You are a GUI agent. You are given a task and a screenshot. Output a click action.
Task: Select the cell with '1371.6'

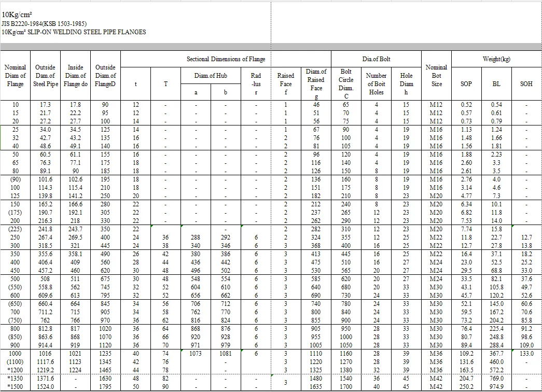(x=45, y=379)
